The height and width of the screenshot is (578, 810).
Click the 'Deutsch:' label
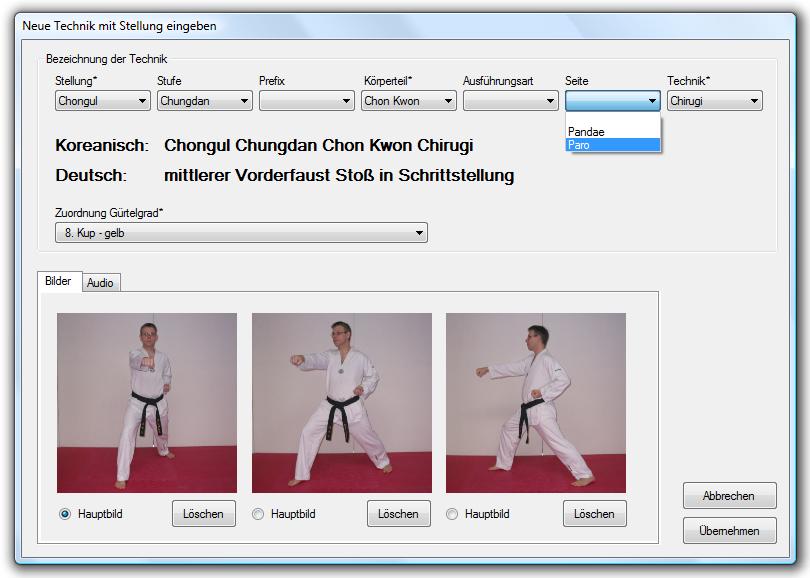[x=91, y=175]
